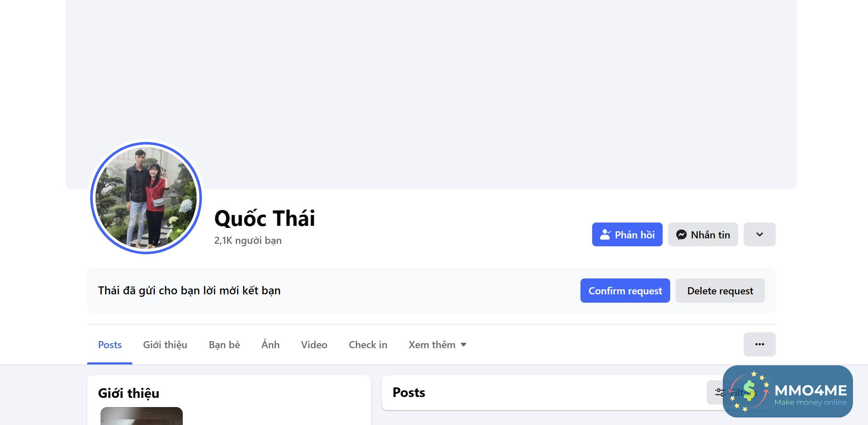868x425 pixels.
Task: Delete the friend request
Action: click(720, 291)
